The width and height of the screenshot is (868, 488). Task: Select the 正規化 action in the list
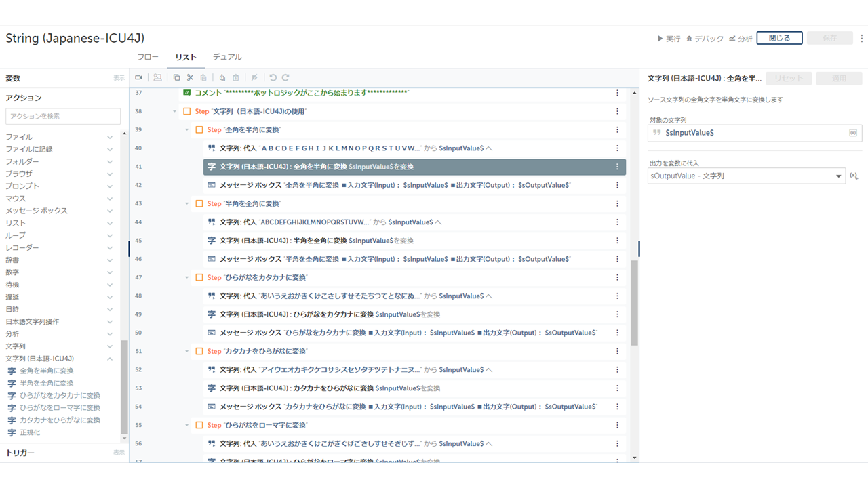point(30,432)
